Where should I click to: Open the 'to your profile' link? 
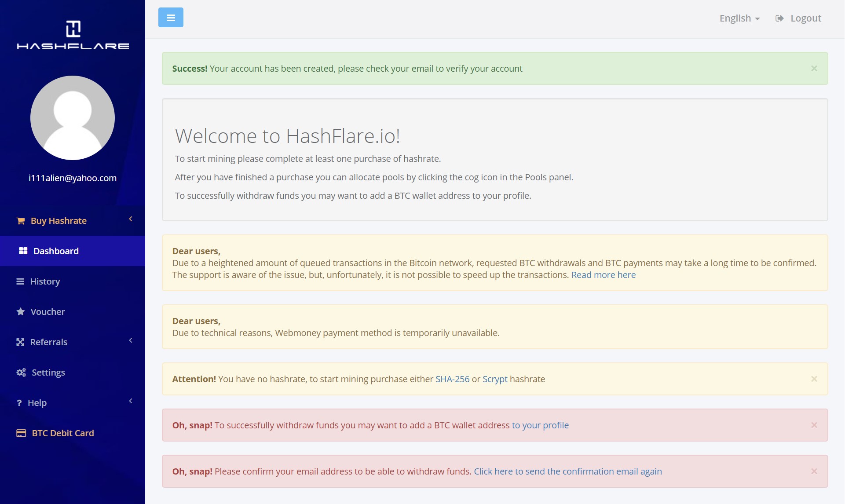pos(540,425)
